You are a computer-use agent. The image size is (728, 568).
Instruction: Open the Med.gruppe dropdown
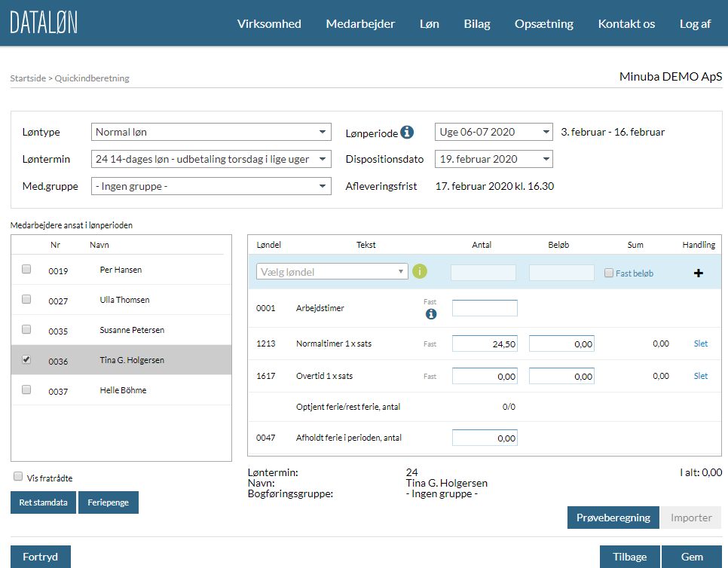211,186
